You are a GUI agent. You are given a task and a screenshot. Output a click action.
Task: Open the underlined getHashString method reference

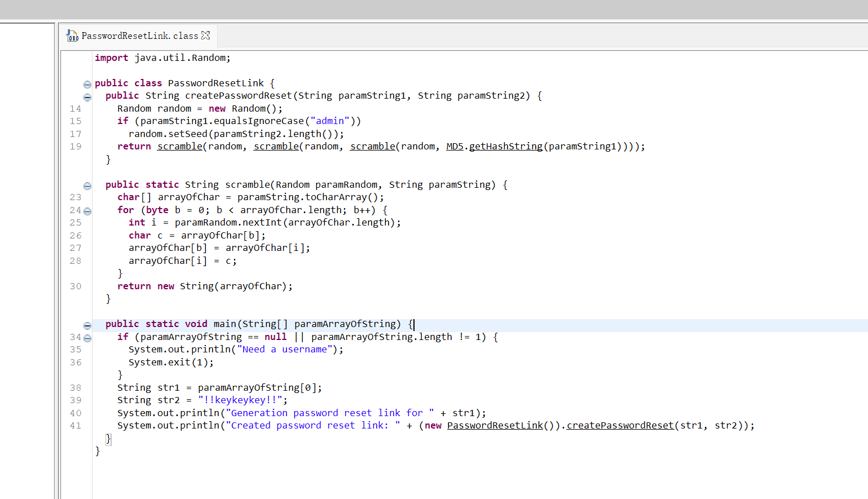click(x=505, y=147)
